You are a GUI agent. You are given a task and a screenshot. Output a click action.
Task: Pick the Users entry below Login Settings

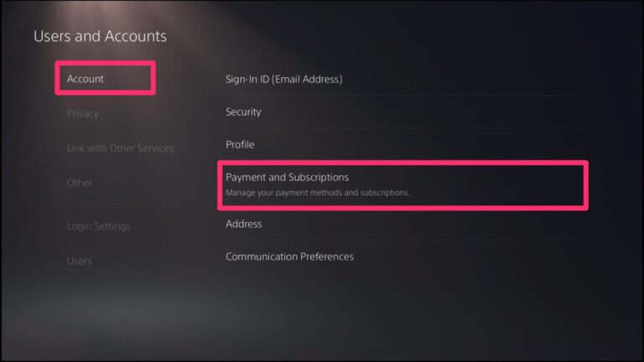(x=79, y=261)
